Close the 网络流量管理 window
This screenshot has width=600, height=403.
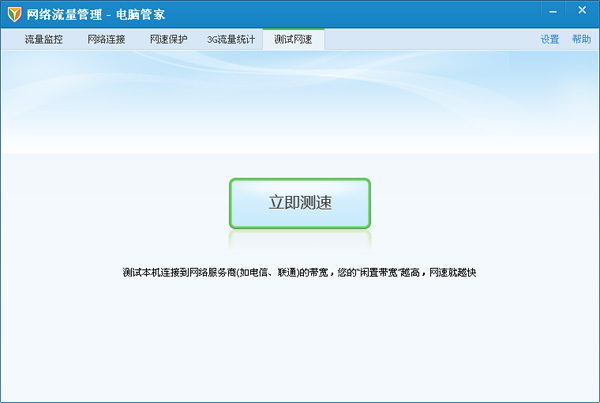coord(582,10)
